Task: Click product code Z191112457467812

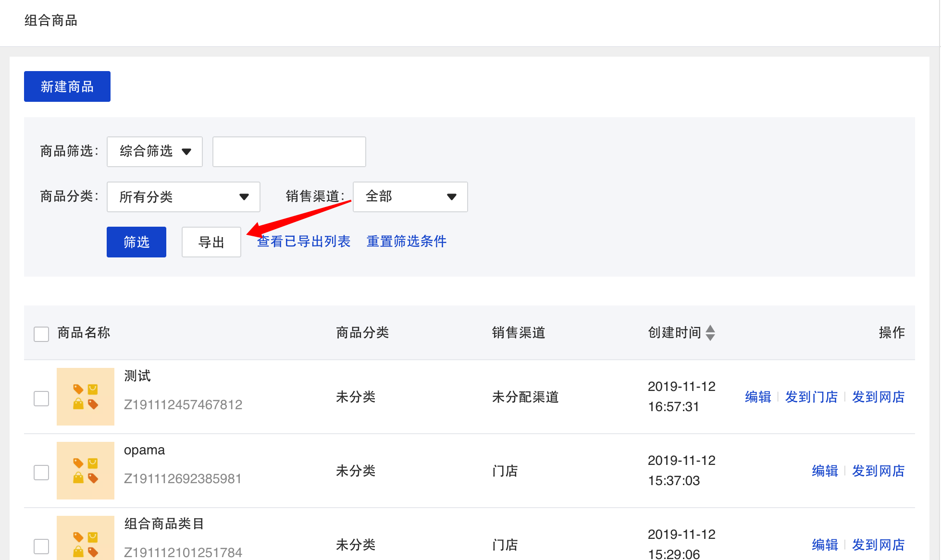Action: click(x=183, y=405)
